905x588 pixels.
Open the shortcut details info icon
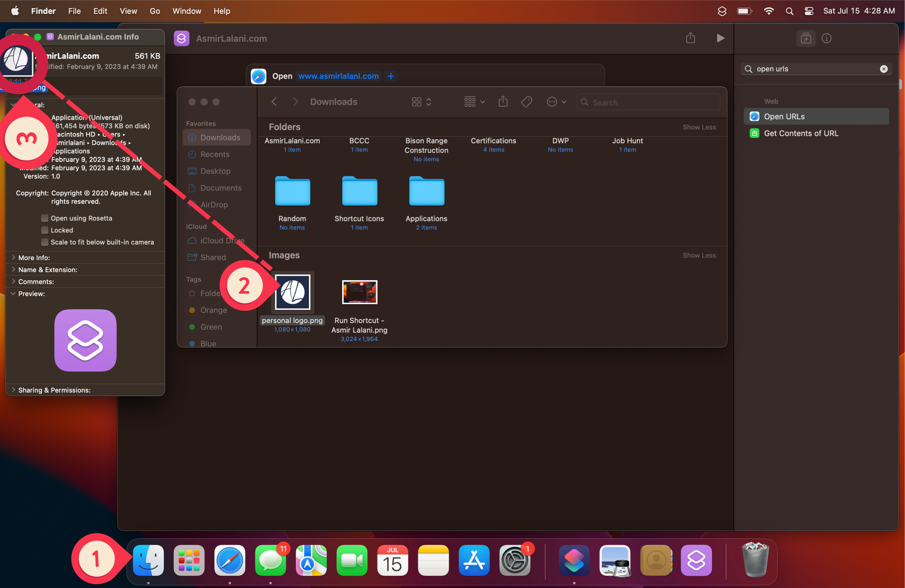(826, 38)
